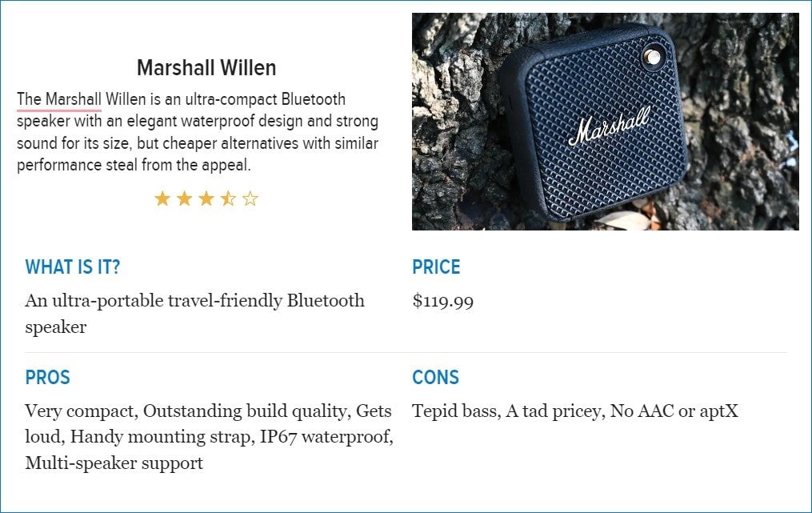Click the divider line above PROS and CONS
The height and width of the screenshot is (513, 812).
click(406, 352)
